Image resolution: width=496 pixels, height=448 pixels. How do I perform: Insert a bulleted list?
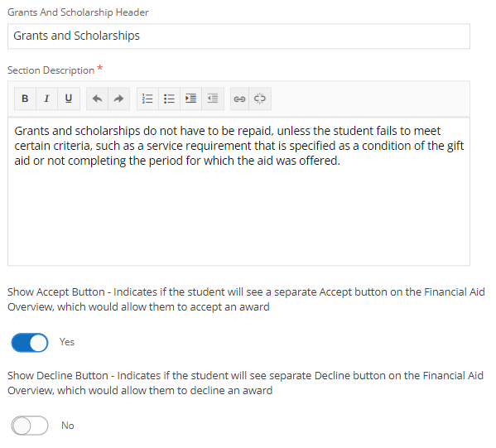tap(169, 99)
